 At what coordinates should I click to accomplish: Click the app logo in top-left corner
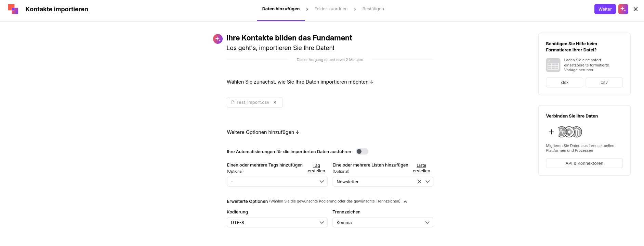coord(13,9)
